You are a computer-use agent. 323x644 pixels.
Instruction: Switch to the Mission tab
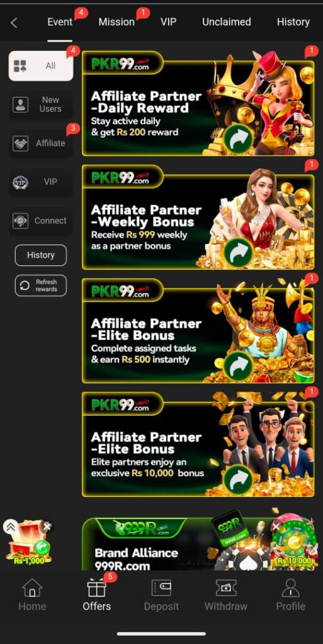(x=116, y=22)
